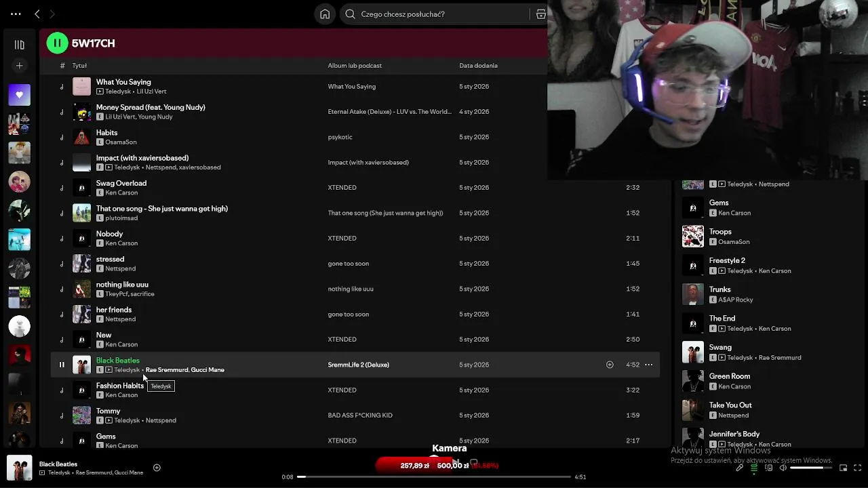Toggle the green queue icon

click(x=754, y=468)
